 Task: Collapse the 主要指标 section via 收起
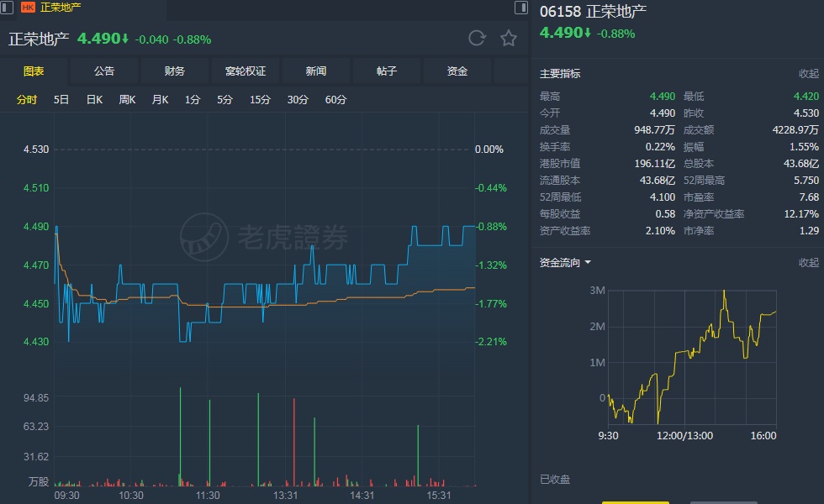coord(809,74)
